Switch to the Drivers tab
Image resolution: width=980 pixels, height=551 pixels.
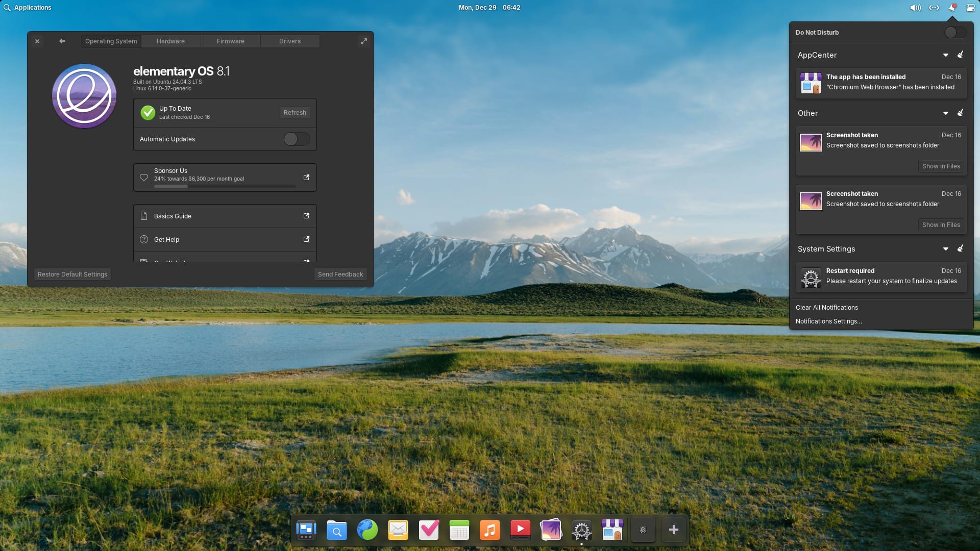pyautogui.click(x=289, y=41)
